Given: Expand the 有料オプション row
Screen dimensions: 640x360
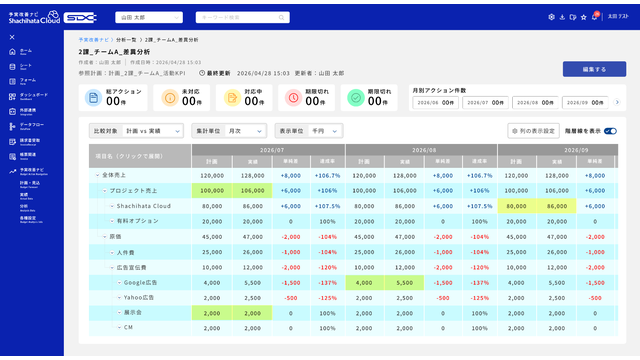Looking at the screenshot, I should coord(112,221).
